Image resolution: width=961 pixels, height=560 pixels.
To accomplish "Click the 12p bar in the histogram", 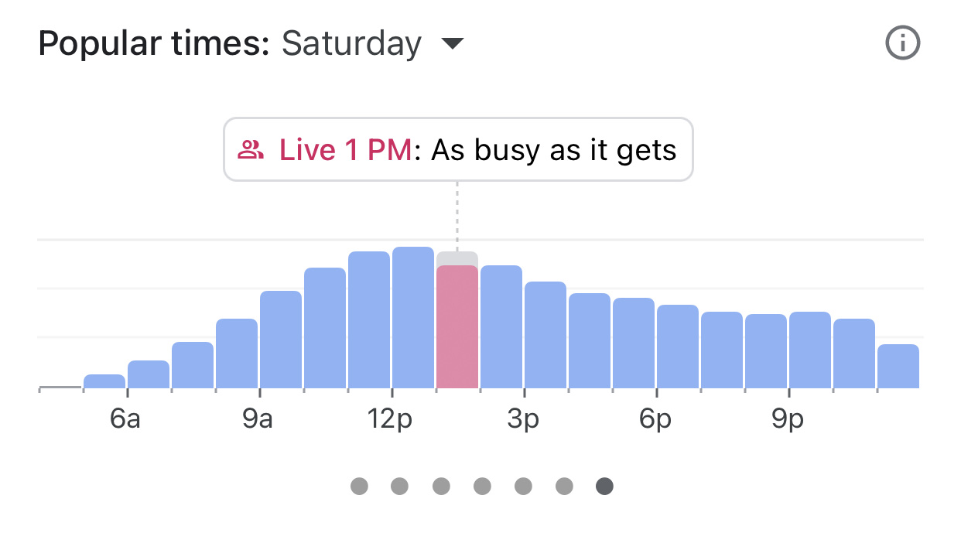I will click(413, 317).
